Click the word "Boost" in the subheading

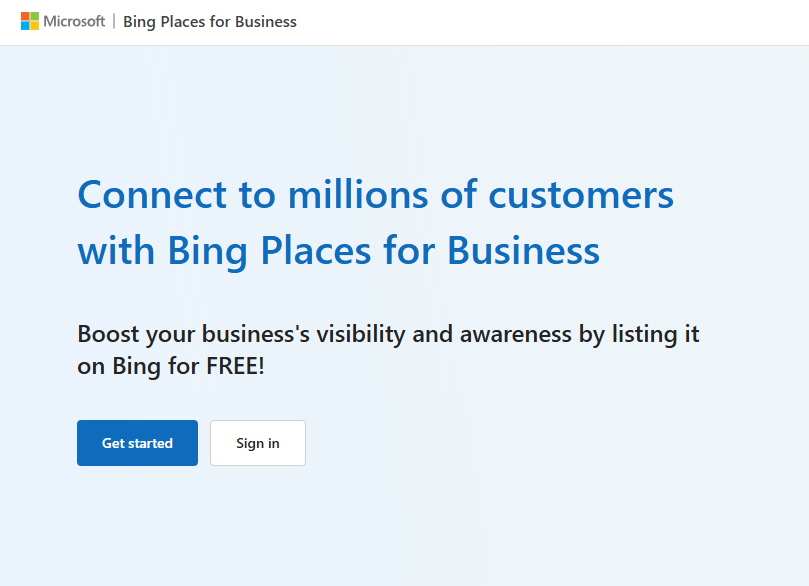(107, 334)
